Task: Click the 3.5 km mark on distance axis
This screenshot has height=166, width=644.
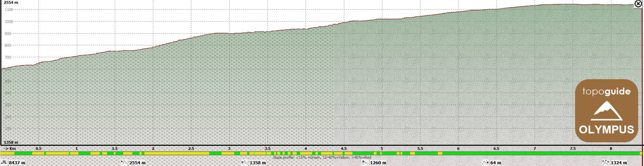Action: click(267, 149)
